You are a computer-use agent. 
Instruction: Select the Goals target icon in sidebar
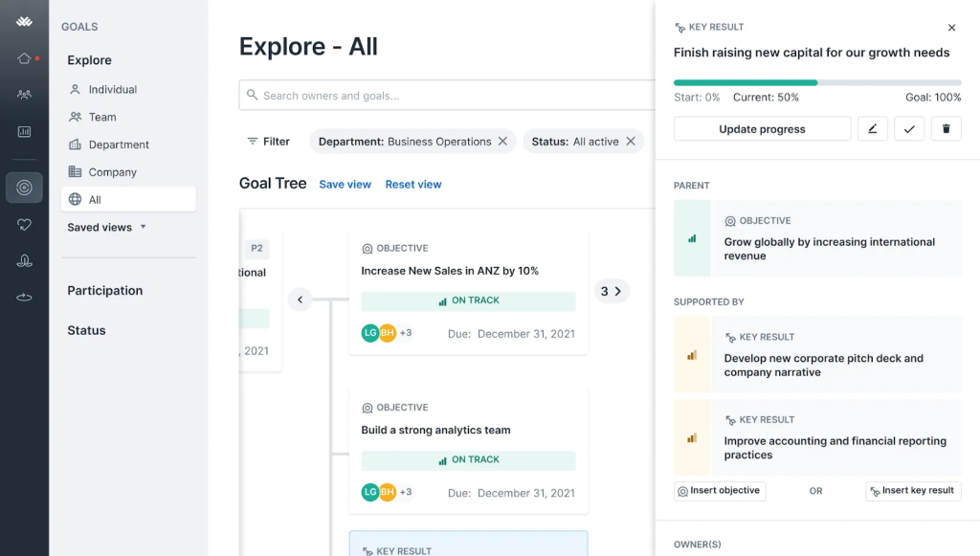23,188
